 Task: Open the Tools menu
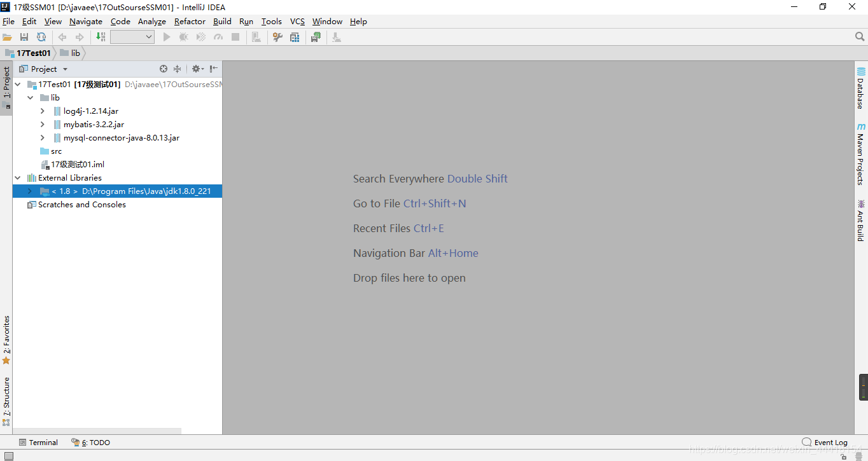tap(272, 21)
